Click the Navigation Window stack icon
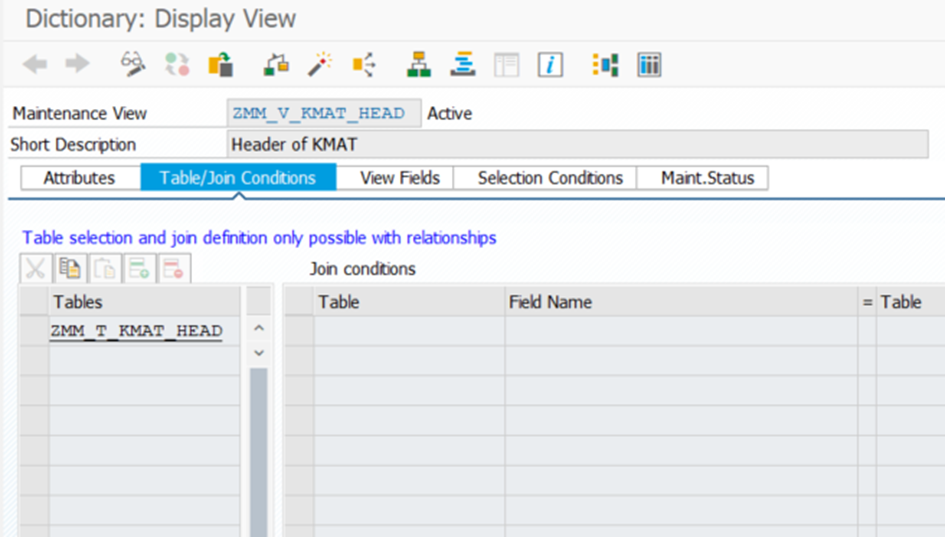This screenshot has height=537, width=945. click(x=462, y=65)
